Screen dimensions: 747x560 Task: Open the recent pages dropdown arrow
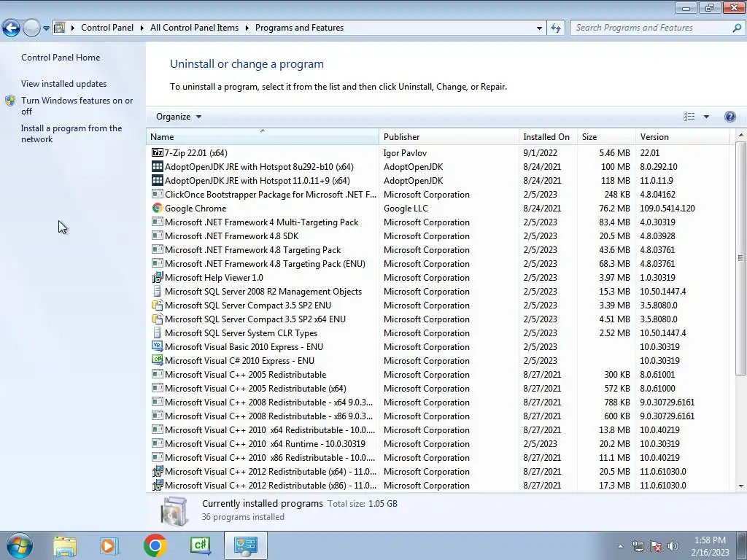(x=46, y=28)
